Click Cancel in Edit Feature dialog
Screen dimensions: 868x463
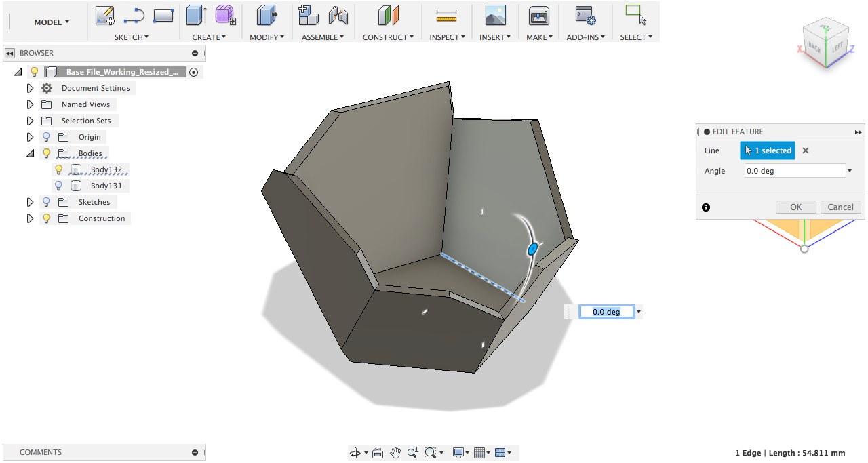pyautogui.click(x=841, y=207)
